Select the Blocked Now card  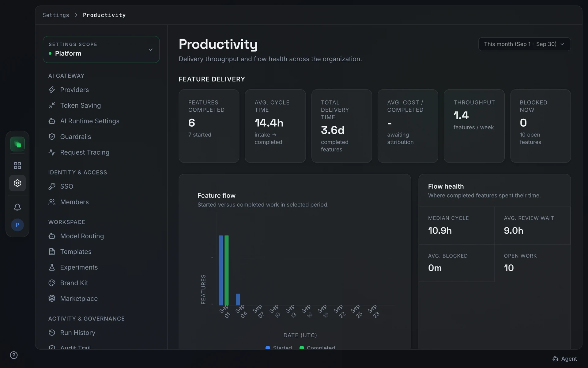pos(541,126)
